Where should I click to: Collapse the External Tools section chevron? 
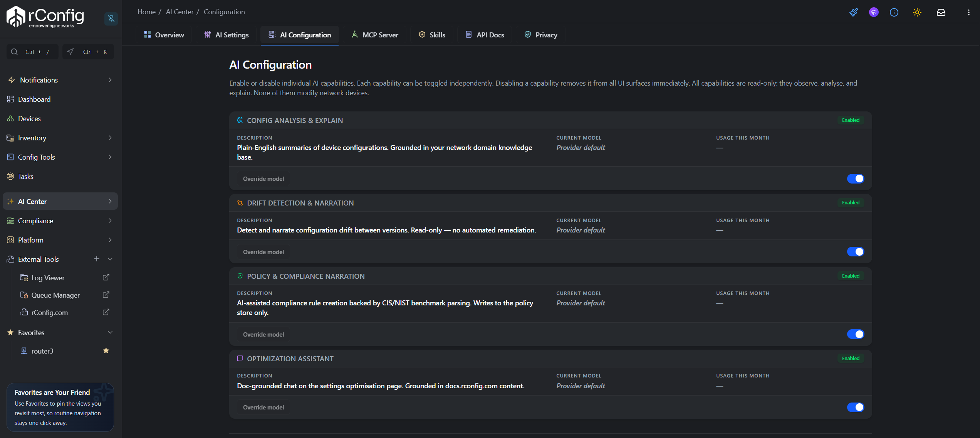pyautogui.click(x=110, y=259)
